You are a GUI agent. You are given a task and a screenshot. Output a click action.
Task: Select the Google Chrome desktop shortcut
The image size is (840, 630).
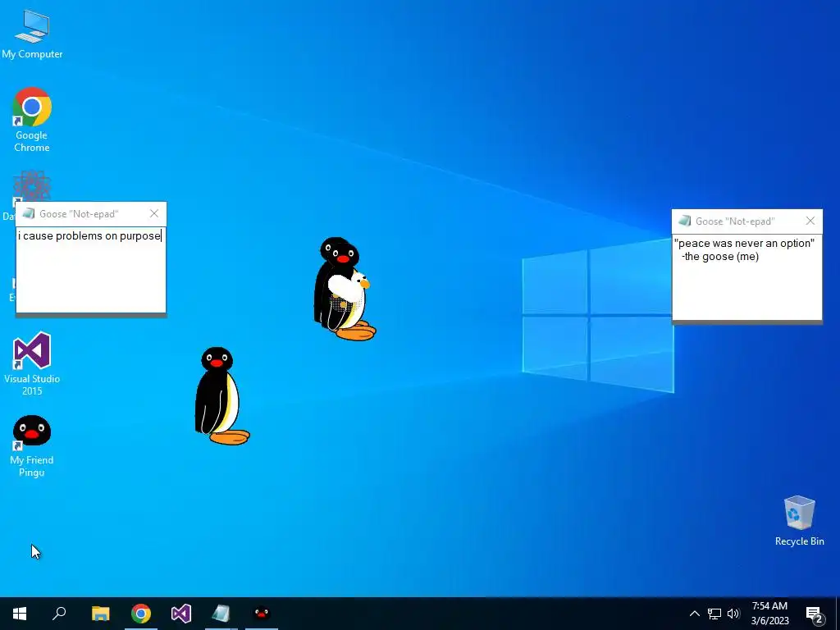[x=32, y=120]
